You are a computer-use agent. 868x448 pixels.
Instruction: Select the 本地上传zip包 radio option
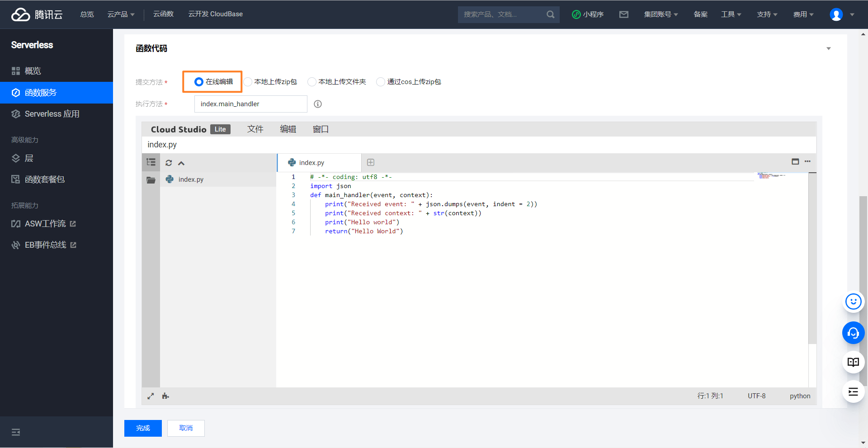coord(248,82)
